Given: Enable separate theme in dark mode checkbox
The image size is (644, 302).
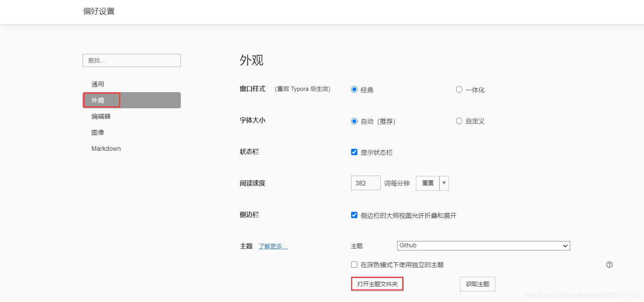Looking at the screenshot, I should (354, 265).
